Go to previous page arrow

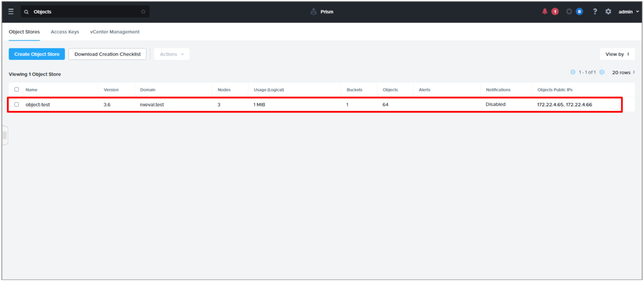573,72
